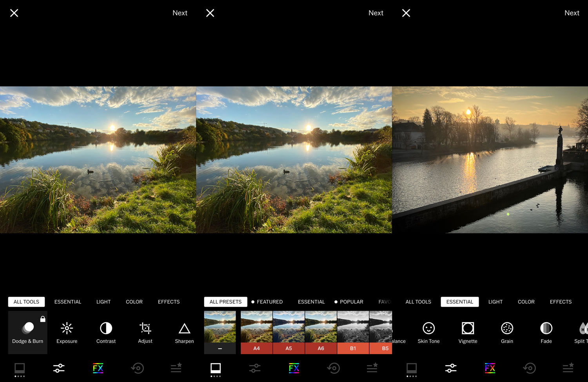The width and height of the screenshot is (588, 382).
Task: Open FX panel below the preset thumbnails
Action: 294,368
